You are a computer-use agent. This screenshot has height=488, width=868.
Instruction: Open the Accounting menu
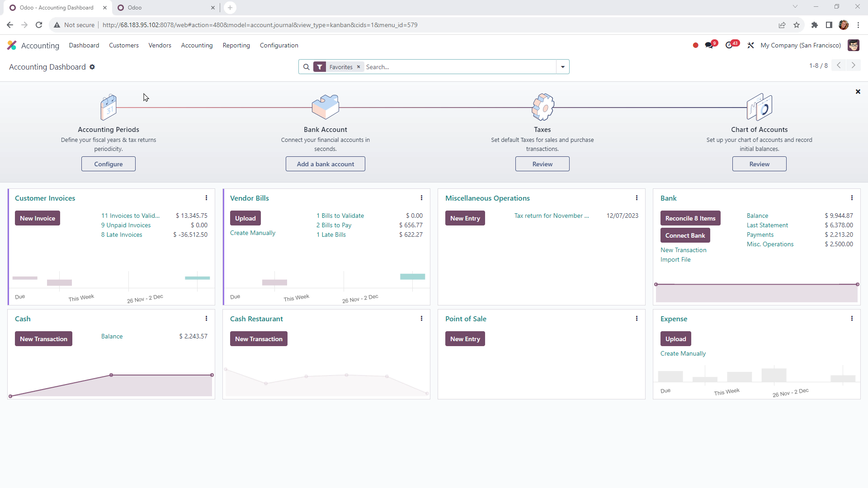tap(197, 45)
